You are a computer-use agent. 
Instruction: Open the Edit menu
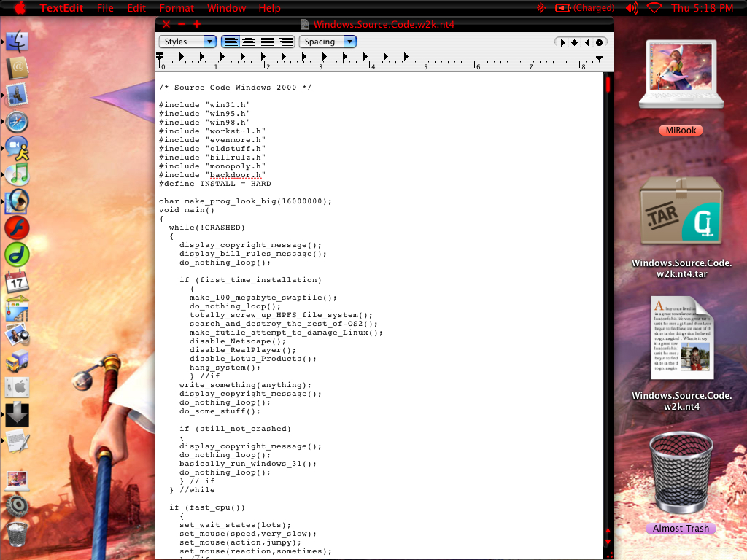[136, 8]
